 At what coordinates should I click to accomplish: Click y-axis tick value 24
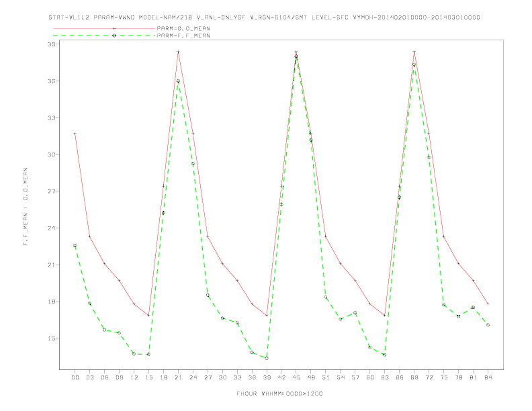[51, 228]
